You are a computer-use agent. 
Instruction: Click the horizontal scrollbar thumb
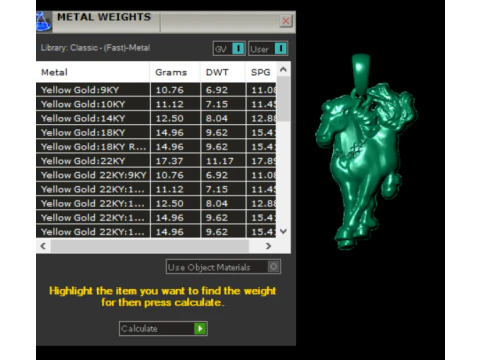point(150,246)
